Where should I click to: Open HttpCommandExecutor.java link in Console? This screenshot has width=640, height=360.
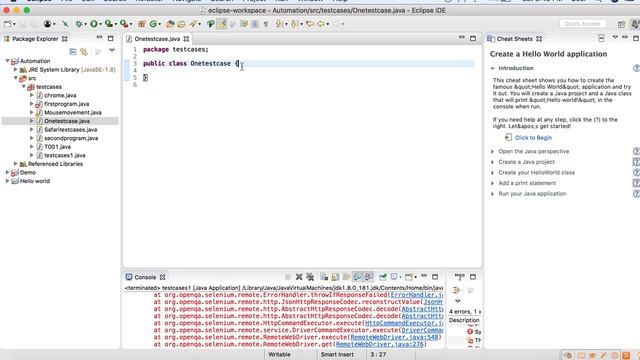(404, 323)
